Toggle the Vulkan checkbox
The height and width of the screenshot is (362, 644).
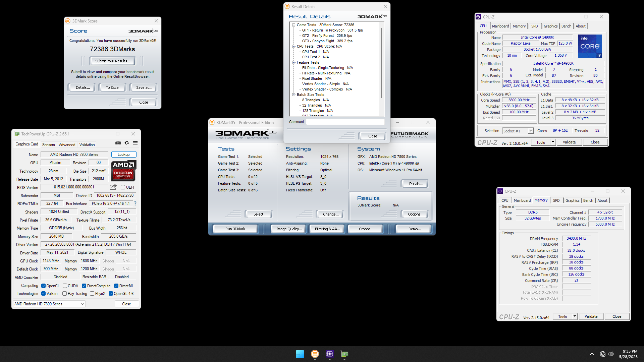click(x=43, y=294)
